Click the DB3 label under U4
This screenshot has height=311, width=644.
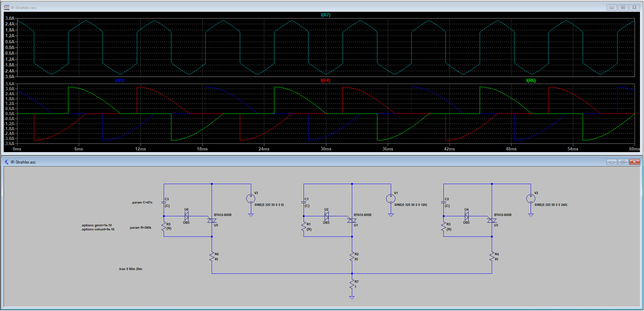coord(466,223)
